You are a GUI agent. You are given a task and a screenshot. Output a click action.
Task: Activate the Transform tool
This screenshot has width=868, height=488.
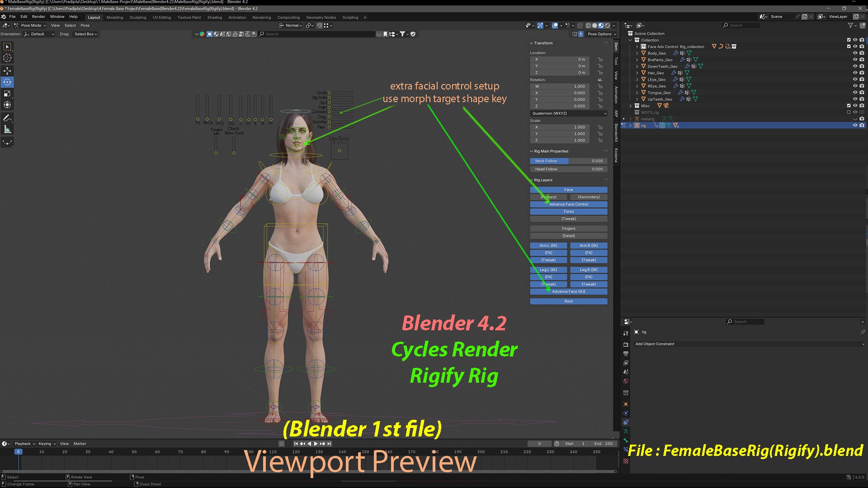7,105
